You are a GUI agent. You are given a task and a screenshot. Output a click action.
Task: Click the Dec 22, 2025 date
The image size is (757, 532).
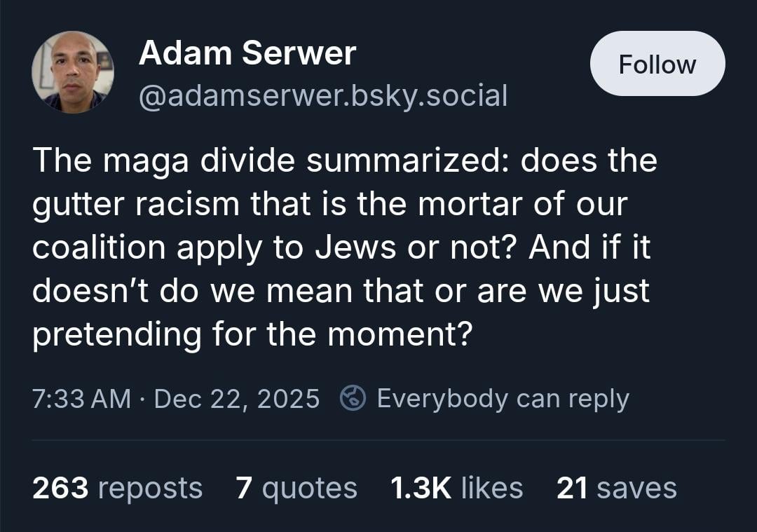(236, 398)
